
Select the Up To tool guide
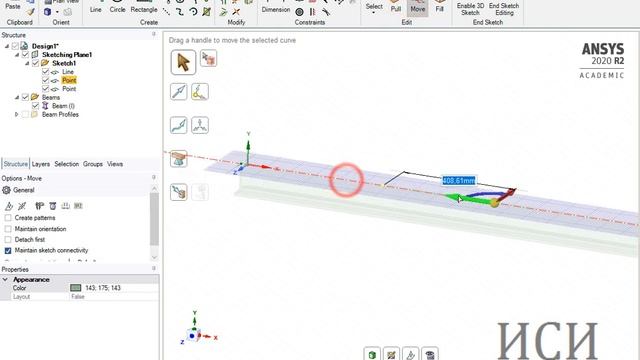coord(179,192)
